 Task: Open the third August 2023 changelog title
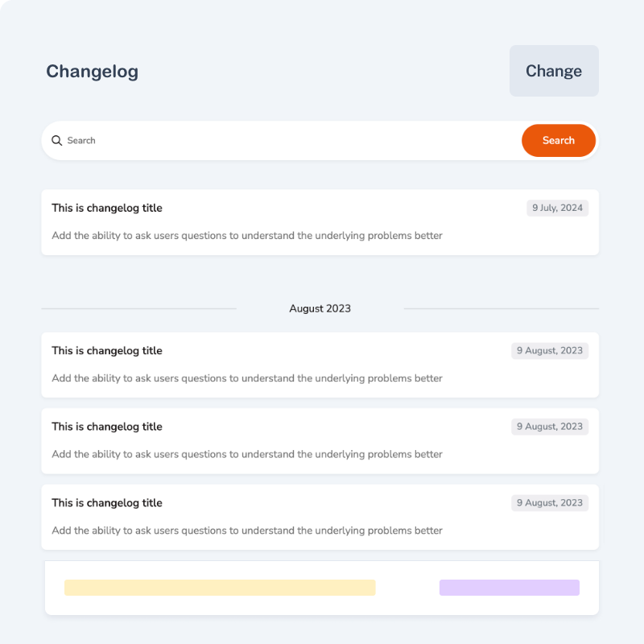107,503
